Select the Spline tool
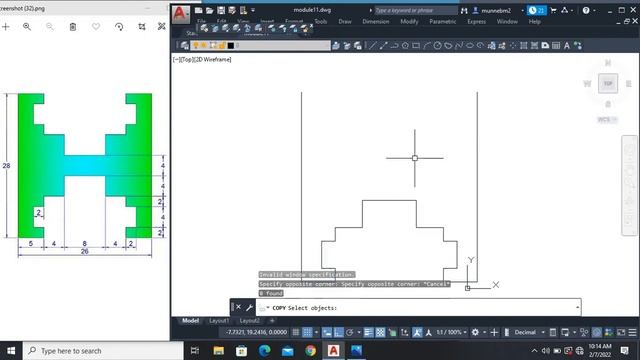The height and width of the screenshot is (360, 640). click(459, 46)
